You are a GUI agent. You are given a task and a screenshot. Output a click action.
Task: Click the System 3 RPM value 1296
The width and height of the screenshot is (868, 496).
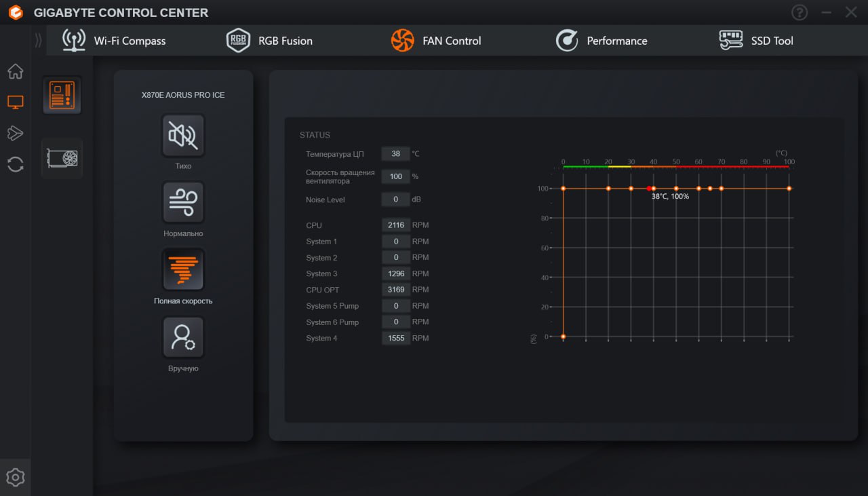pyautogui.click(x=396, y=273)
